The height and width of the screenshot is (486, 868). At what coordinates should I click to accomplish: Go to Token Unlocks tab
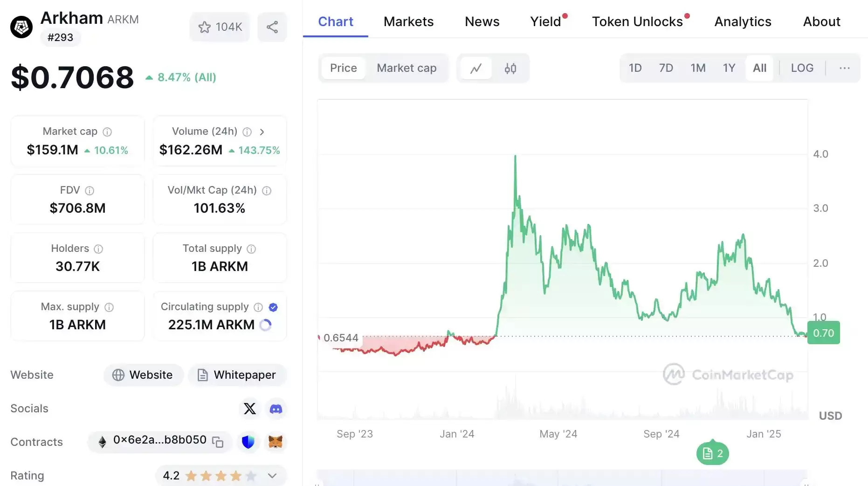637,21
